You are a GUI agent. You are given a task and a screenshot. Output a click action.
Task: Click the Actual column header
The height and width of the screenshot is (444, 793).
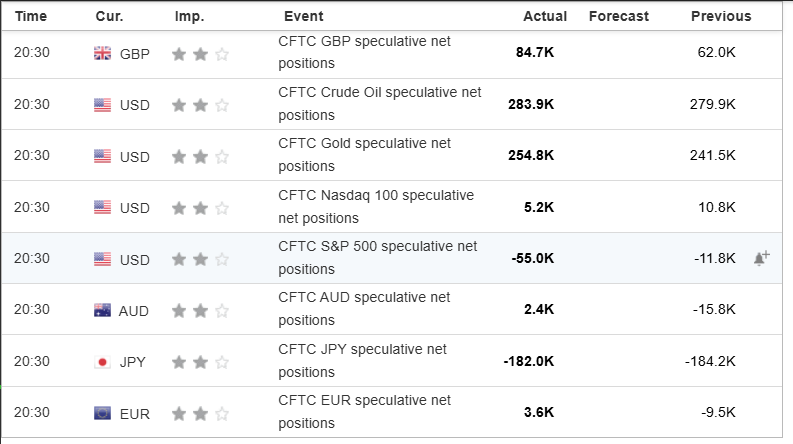click(x=544, y=16)
